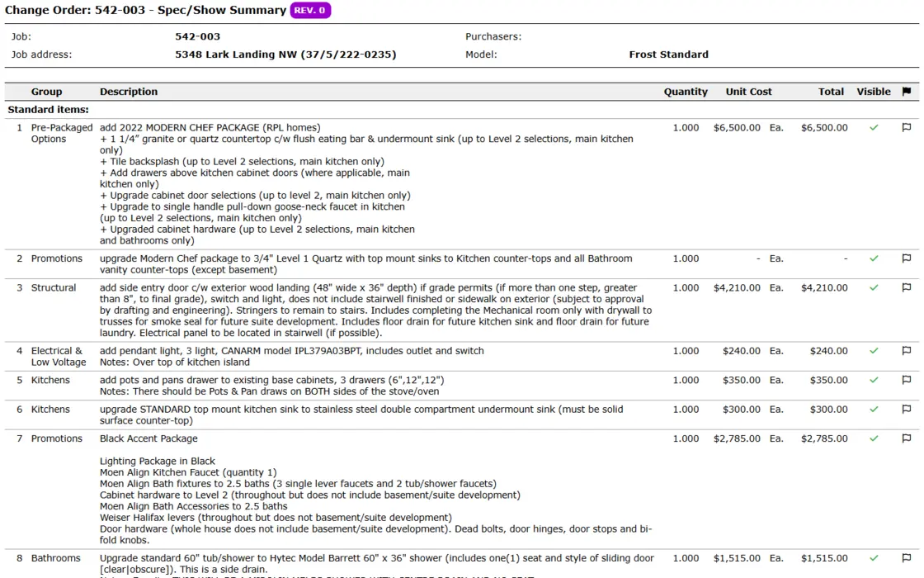Flag the Electrical & Low Voltage row
The height and width of the screenshot is (578, 924).
907,351
